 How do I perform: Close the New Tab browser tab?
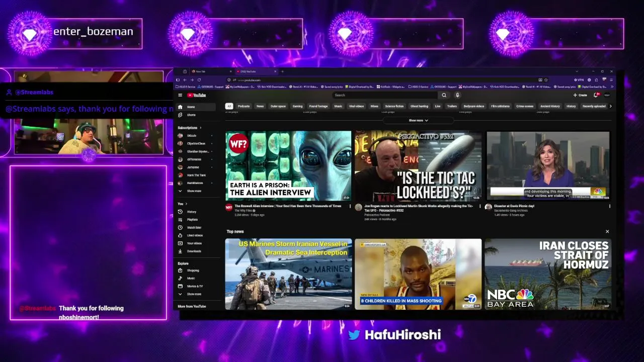click(x=231, y=71)
